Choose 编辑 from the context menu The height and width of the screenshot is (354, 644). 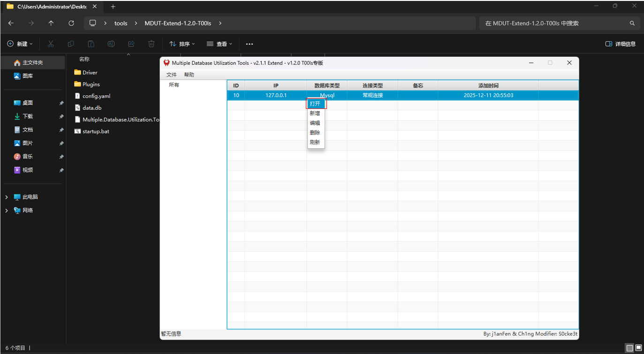pos(316,123)
